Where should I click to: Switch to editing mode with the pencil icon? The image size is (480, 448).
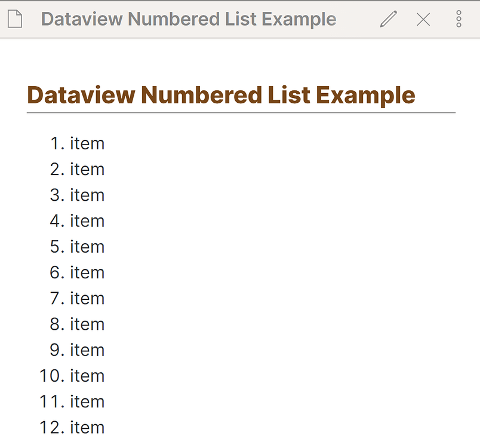point(388,19)
